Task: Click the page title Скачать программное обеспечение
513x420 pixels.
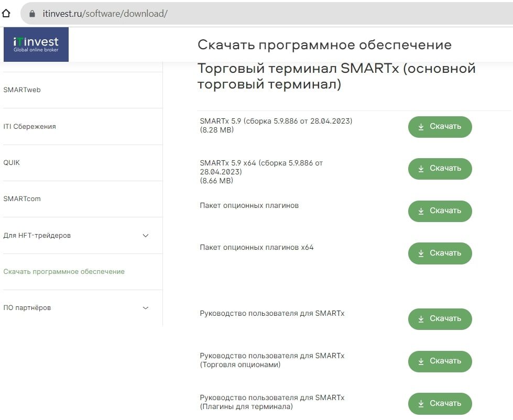Action: 324,45
